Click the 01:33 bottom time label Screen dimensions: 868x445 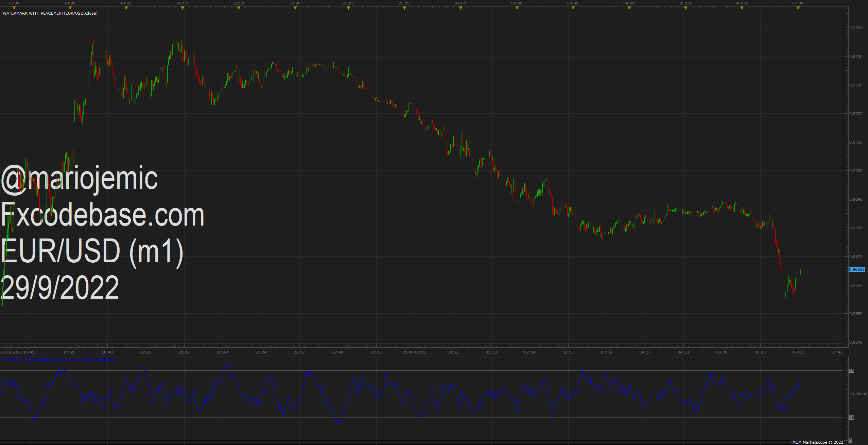tap(491, 352)
